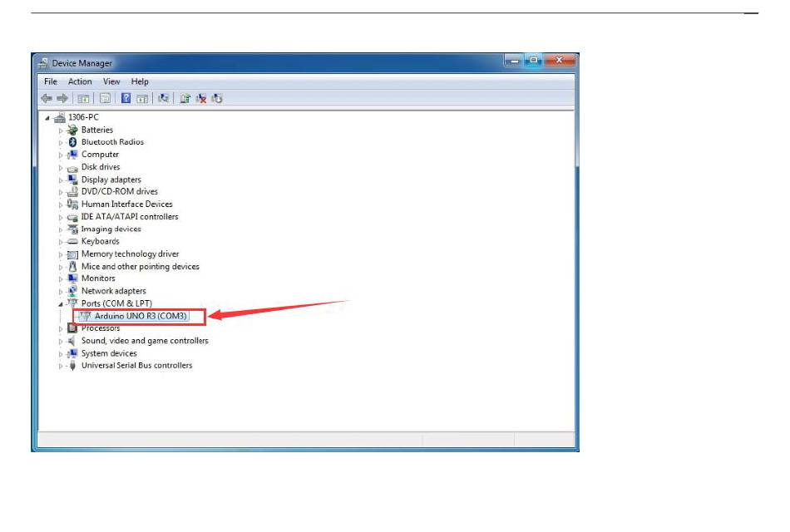Open the Action menu
The width and height of the screenshot is (790, 532).
[80, 81]
